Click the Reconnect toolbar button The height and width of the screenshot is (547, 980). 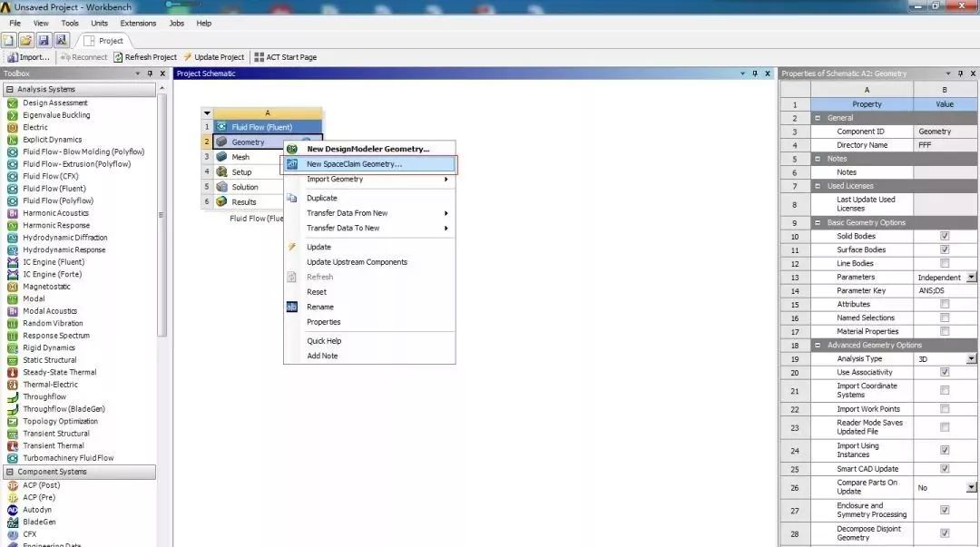pos(83,57)
